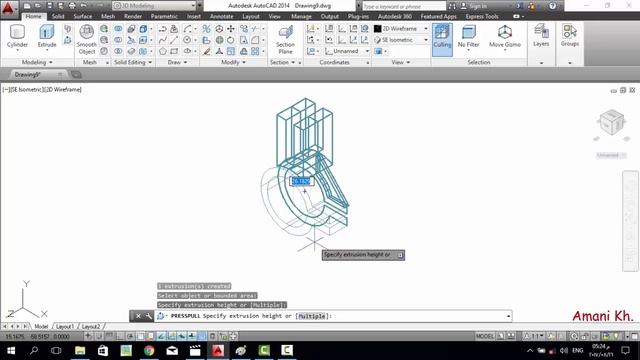This screenshot has height=360, width=640.
Task: Pick the Polygon draw tool
Action: click(162, 51)
